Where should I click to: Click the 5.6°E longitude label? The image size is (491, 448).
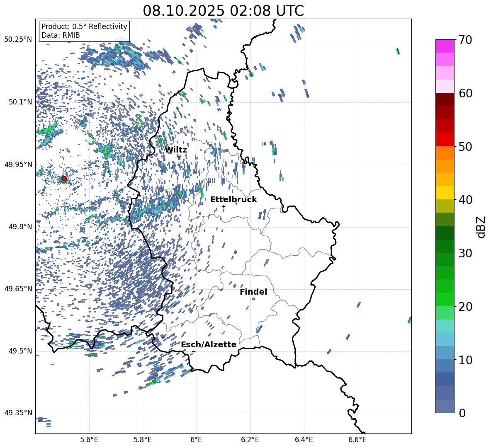pyautogui.click(x=89, y=440)
